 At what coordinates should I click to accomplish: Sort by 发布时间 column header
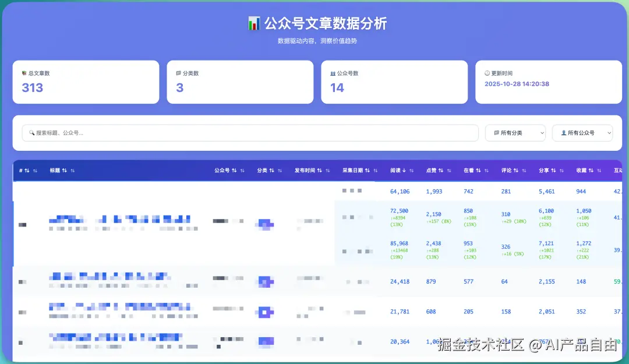coord(312,171)
